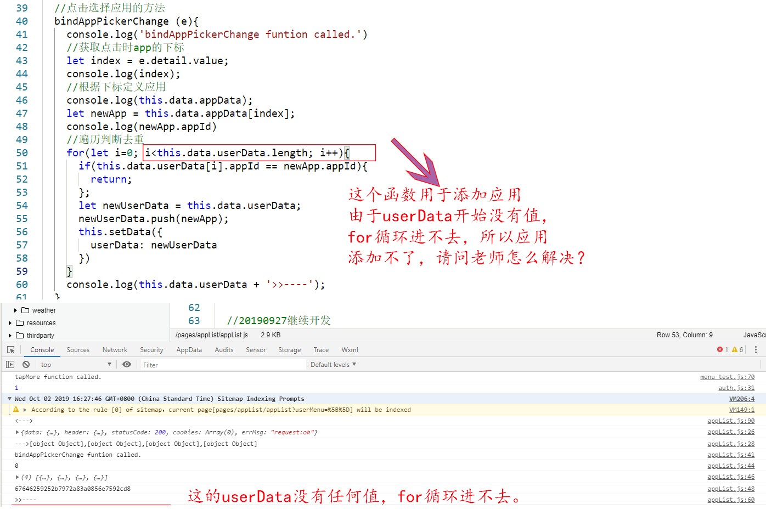This screenshot has width=766, height=532.
Task: Open the Audits tab
Action: 224,349
